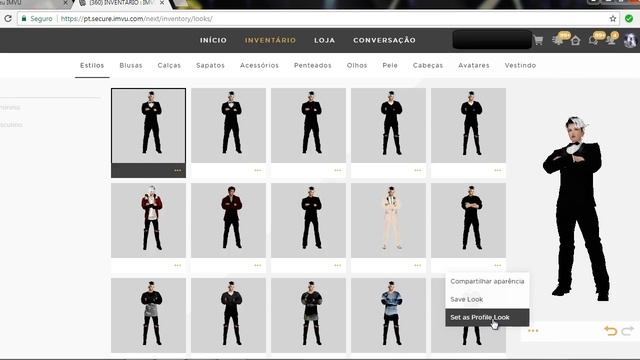Open options dots for the selected first look
The image size is (640, 360).
(178, 171)
